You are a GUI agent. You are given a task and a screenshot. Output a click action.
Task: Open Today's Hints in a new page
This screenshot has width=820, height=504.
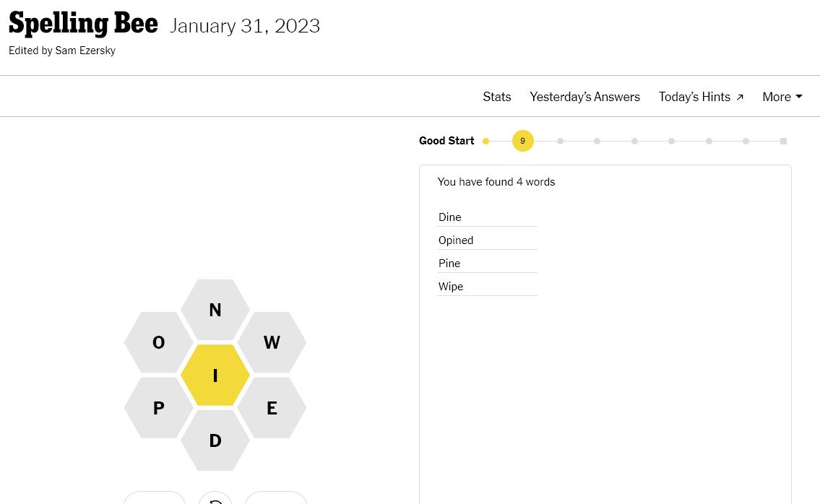point(700,96)
